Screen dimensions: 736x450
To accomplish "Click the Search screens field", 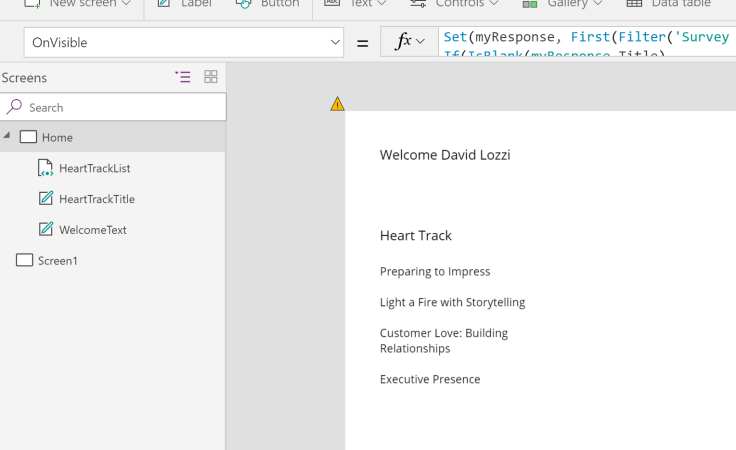I will [113, 107].
